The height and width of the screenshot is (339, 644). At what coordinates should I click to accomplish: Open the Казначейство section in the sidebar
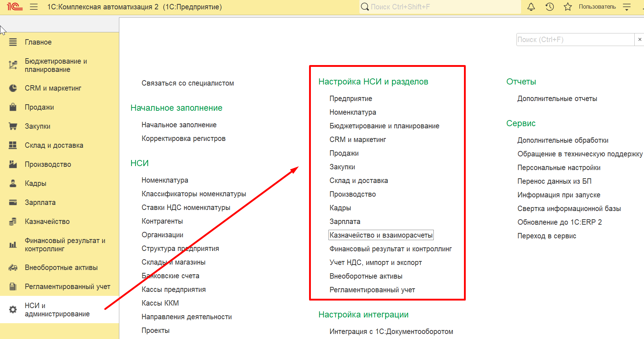coord(47,221)
